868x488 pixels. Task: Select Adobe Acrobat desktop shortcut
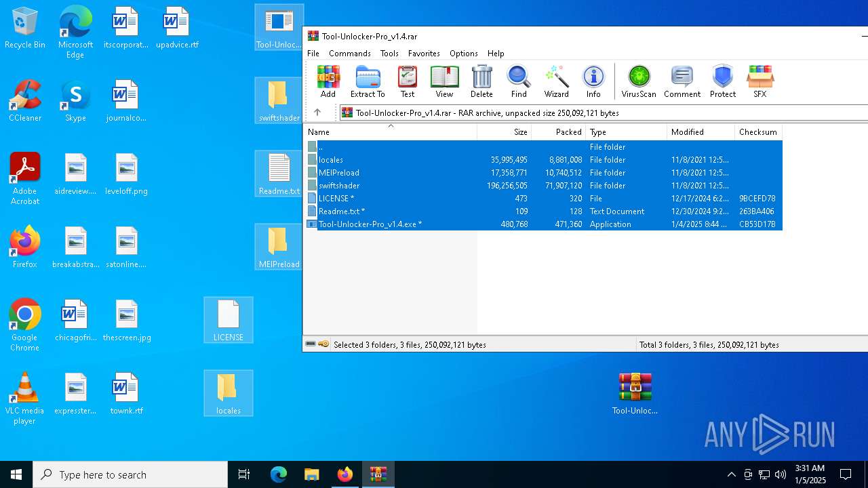tap(25, 179)
